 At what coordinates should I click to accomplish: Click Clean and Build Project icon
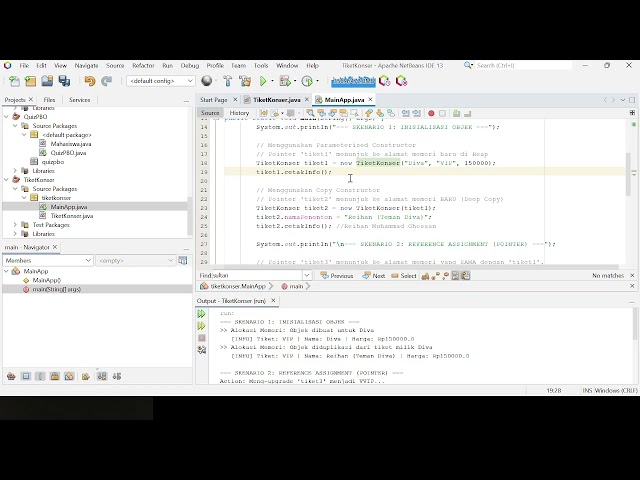point(245,81)
